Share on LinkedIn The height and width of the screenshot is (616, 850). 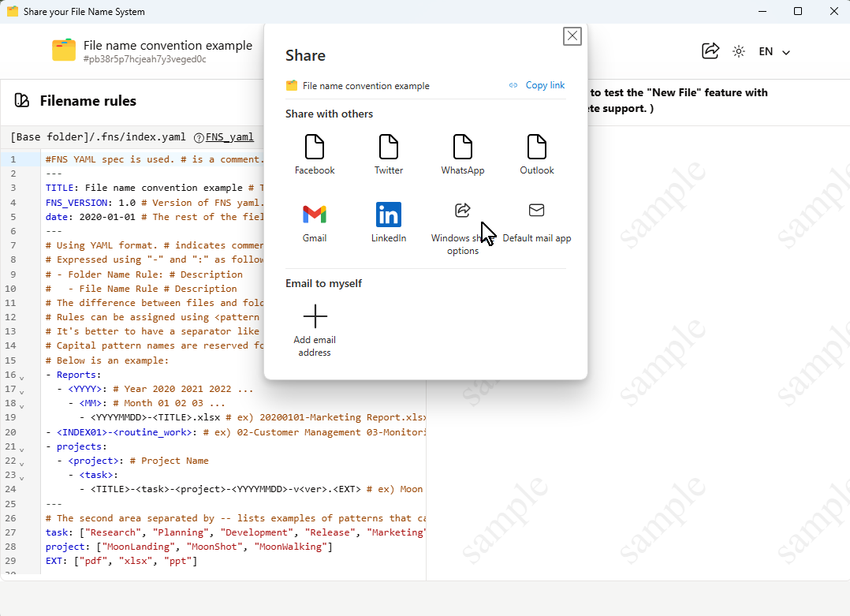(389, 215)
